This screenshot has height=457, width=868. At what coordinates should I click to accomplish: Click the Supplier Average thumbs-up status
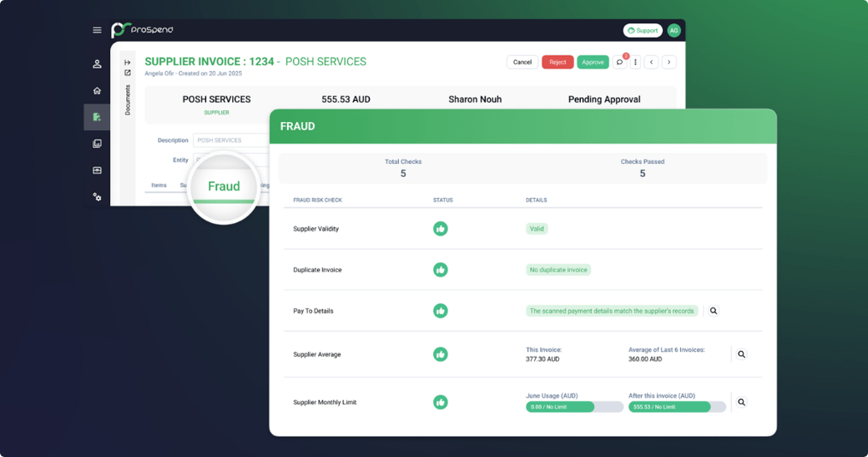pos(441,354)
